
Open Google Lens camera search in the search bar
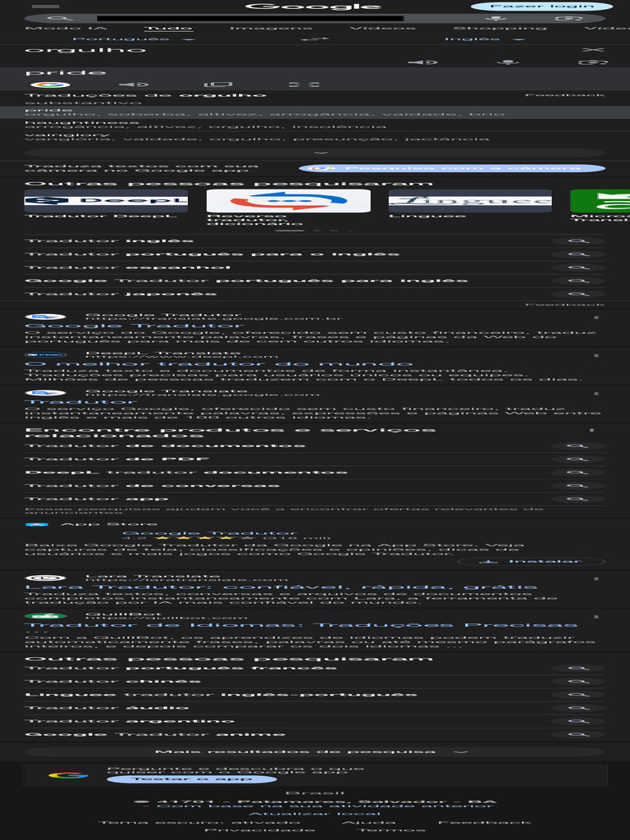pos(568,18)
